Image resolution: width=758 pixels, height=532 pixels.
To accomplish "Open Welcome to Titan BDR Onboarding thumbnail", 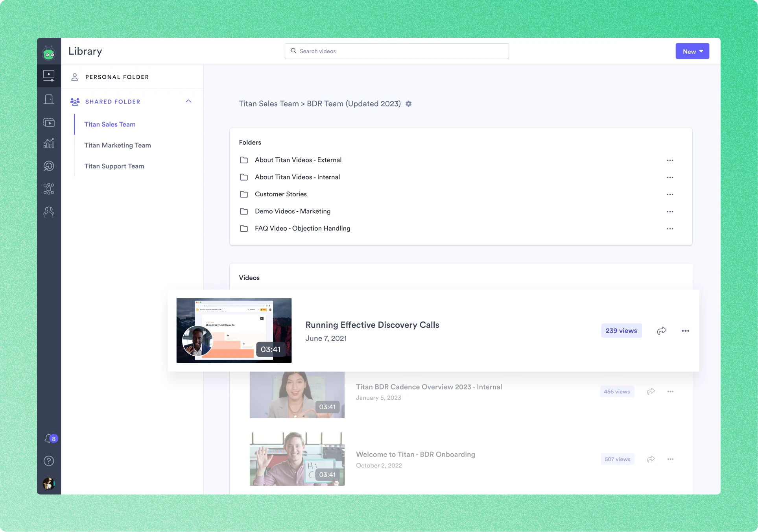I will point(297,459).
